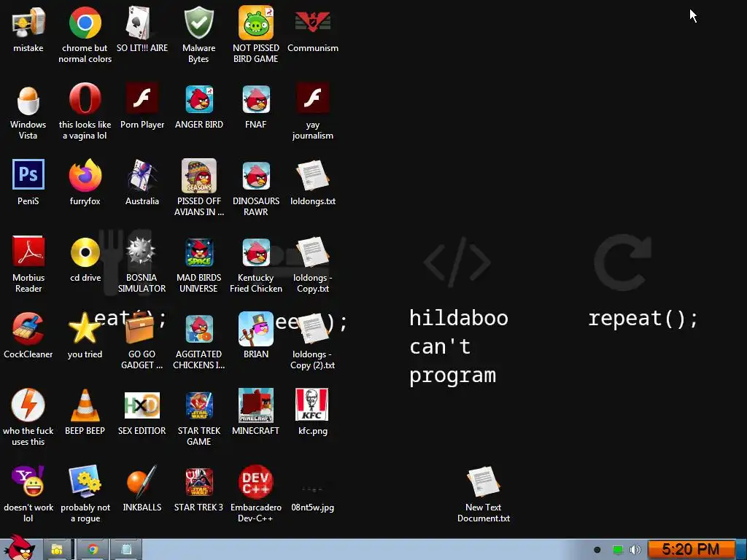Viewport: 747px width, 560px height.
Task: Click 'who the fuck uses this' lightning icon
Action: [28, 405]
